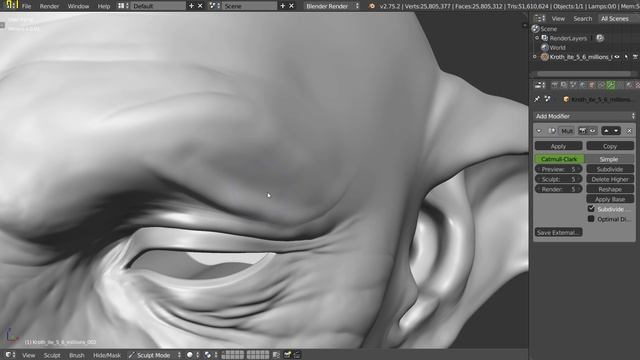Open the File menu
Image resolution: width=640 pixels, height=360 pixels.
27,6
